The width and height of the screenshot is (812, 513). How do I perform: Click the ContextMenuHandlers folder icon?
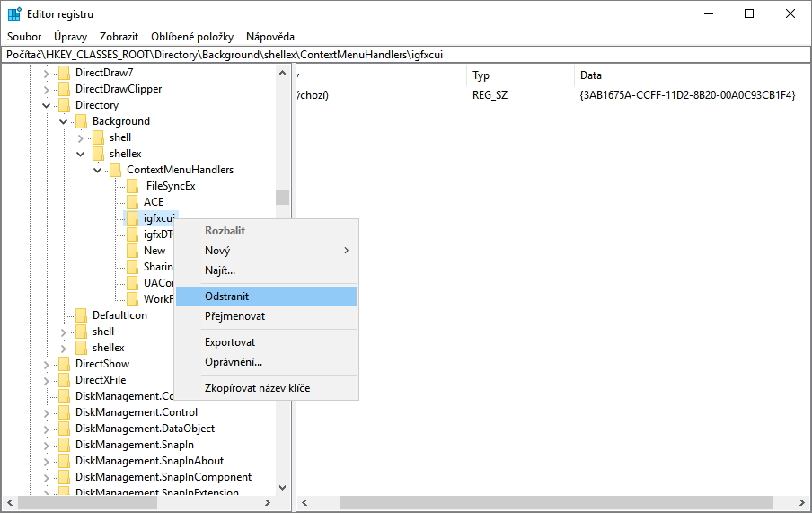pyautogui.click(x=116, y=170)
